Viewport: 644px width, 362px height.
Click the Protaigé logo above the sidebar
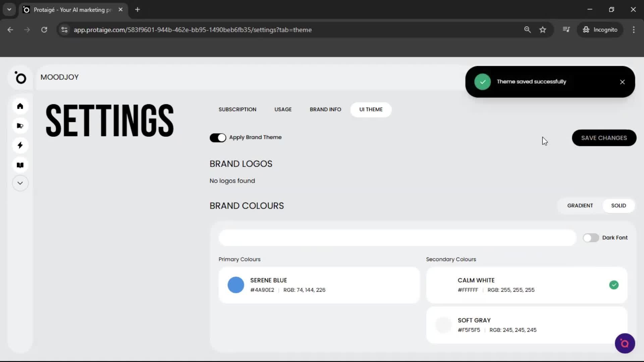[21, 78]
